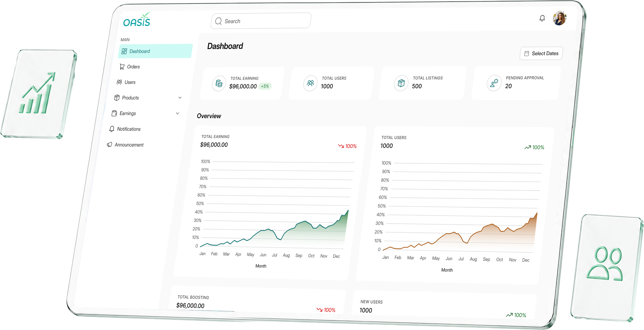Screen dimensions: 644x330
Task: Click the Total Listings cube icon
Action: click(x=401, y=83)
